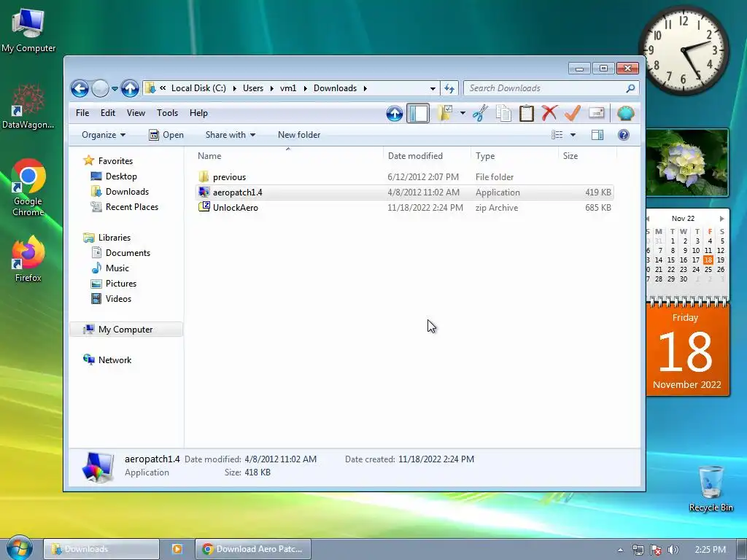Click the Up folder button beside the address bar

(x=130, y=88)
